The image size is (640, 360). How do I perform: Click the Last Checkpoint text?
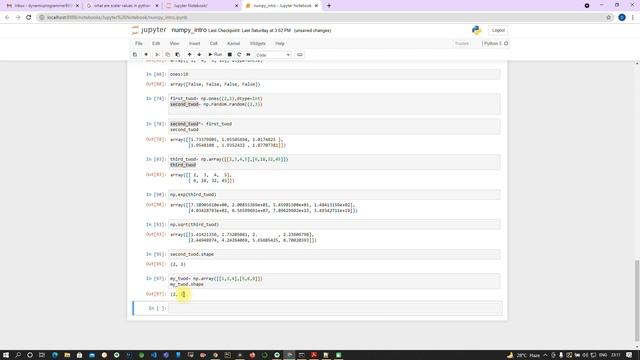click(x=249, y=31)
